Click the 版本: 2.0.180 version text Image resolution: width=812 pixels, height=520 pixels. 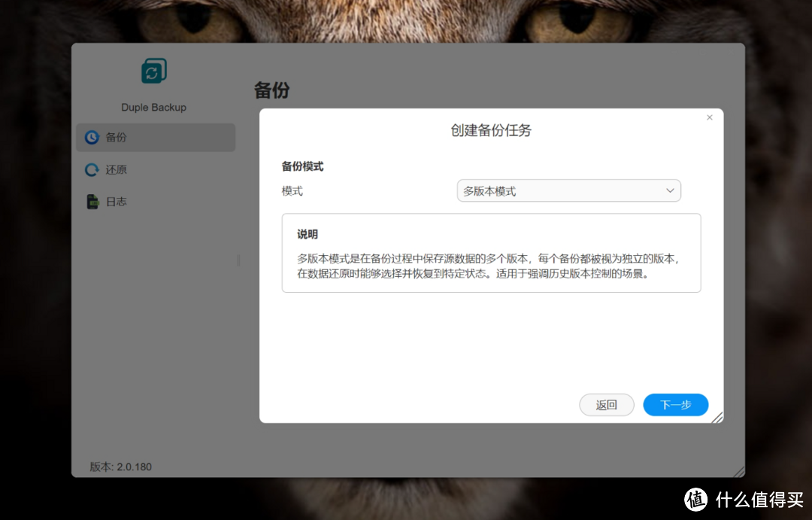coord(121,467)
